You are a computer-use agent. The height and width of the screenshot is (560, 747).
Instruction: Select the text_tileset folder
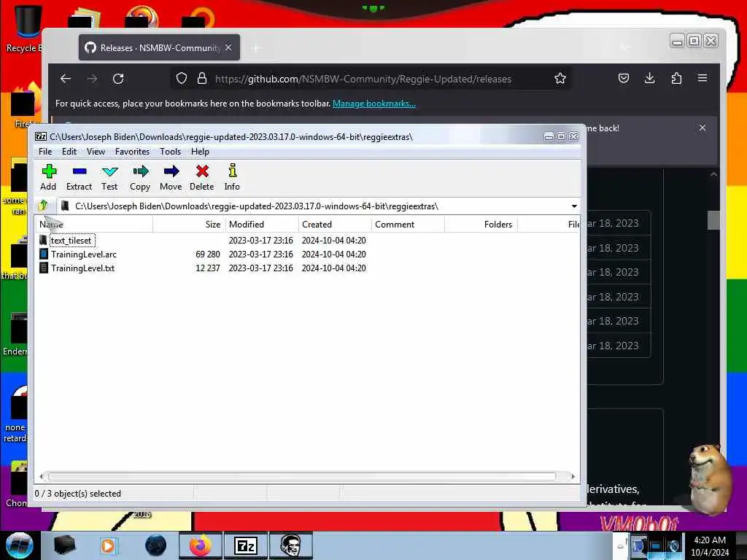[x=71, y=241]
